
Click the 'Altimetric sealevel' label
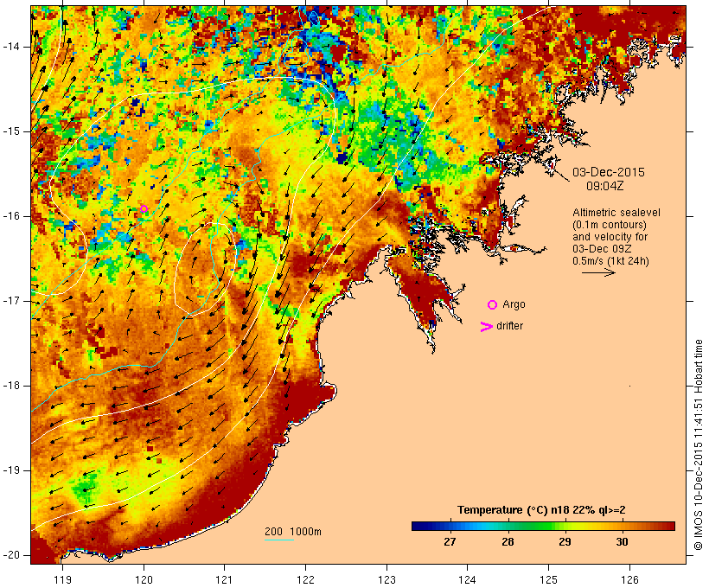tap(616, 213)
